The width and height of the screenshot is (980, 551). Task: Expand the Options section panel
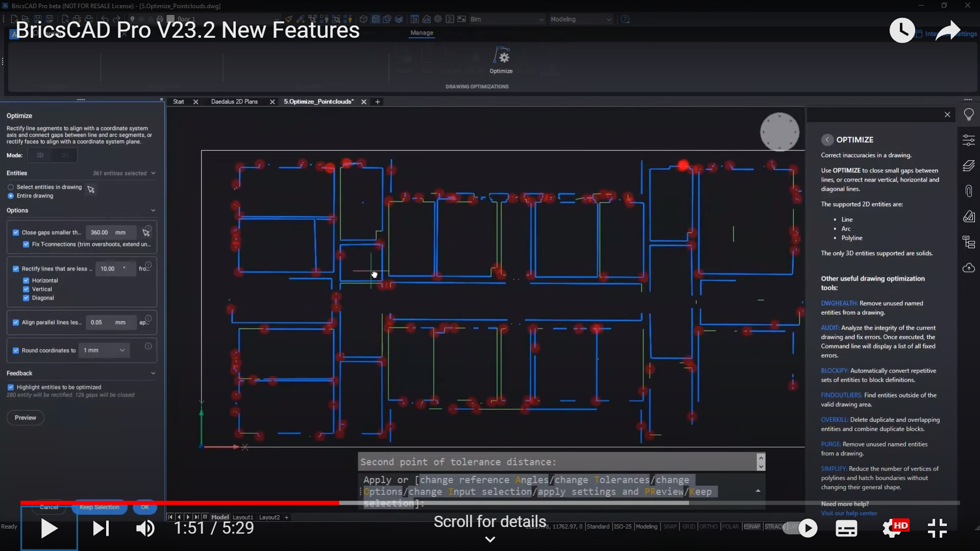coord(154,210)
